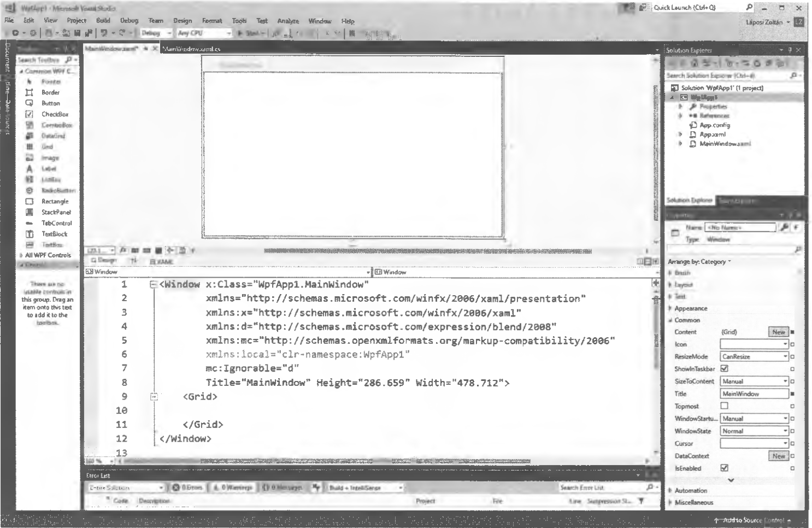Viewport: 812px width, 528px height.
Task: Click the events lightning icon in Properties
Action: coord(796,227)
